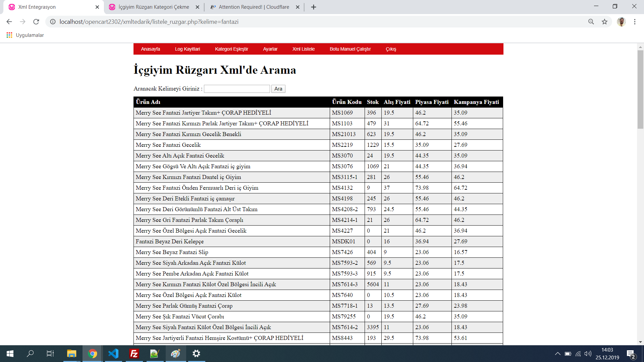The width and height of the screenshot is (644, 362).
Task: Click the scrollbar down arrow
Action: point(640,342)
